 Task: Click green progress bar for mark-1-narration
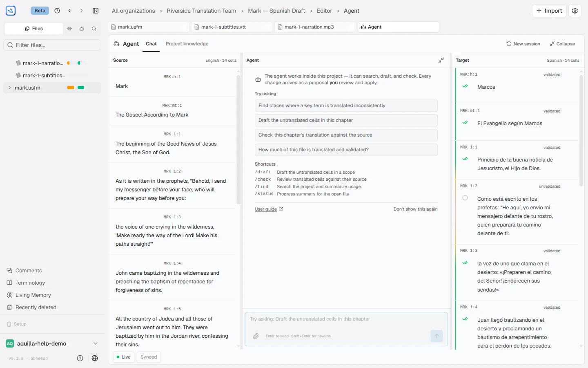click(79, 63)
